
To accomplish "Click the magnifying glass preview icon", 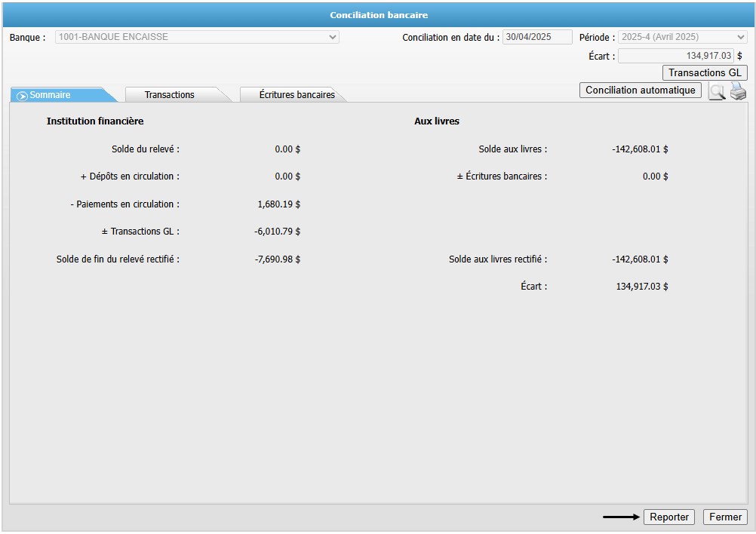I will point(716,92).
